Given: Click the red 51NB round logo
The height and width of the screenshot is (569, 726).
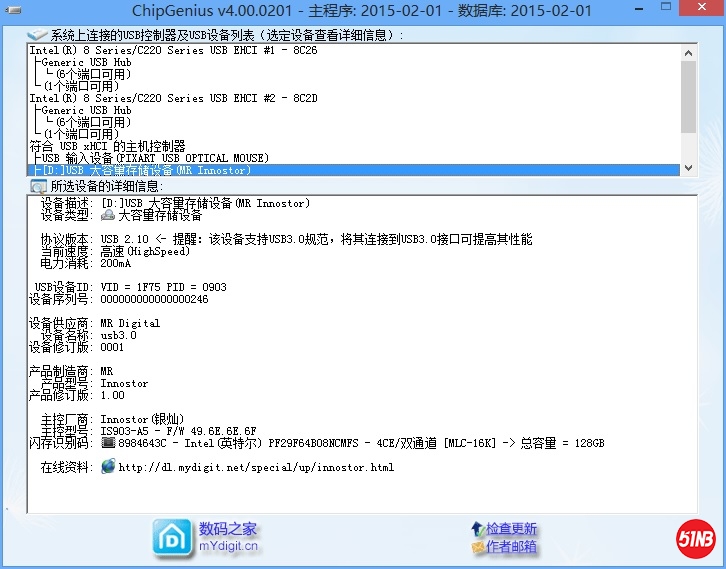Looking at the screenshot, I should [695, 537].
